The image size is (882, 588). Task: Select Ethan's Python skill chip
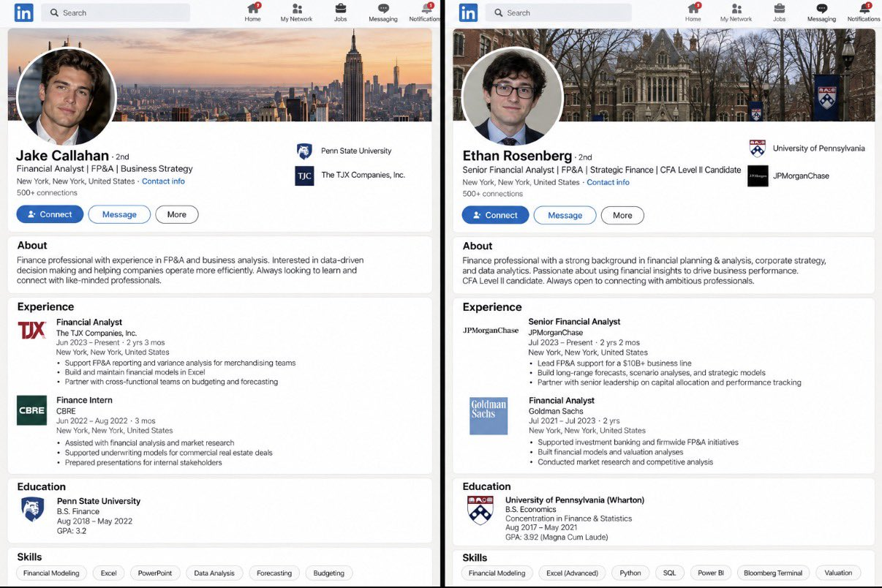630,573
